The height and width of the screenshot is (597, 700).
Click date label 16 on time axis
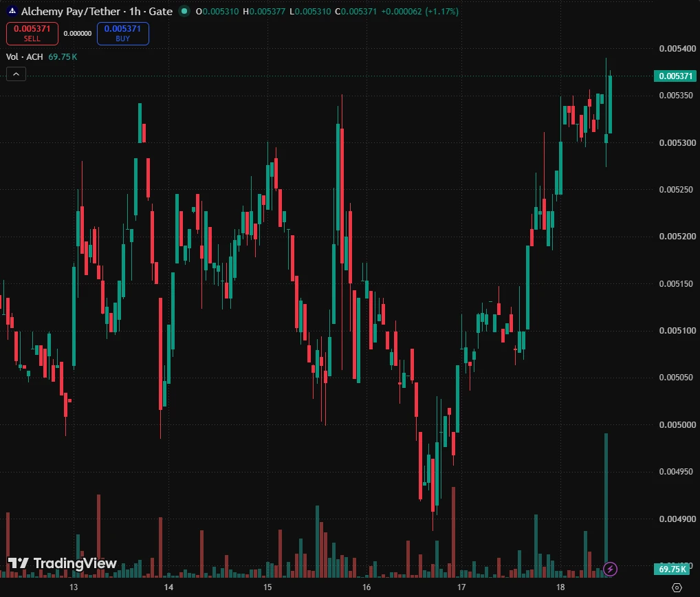point(367,587)
